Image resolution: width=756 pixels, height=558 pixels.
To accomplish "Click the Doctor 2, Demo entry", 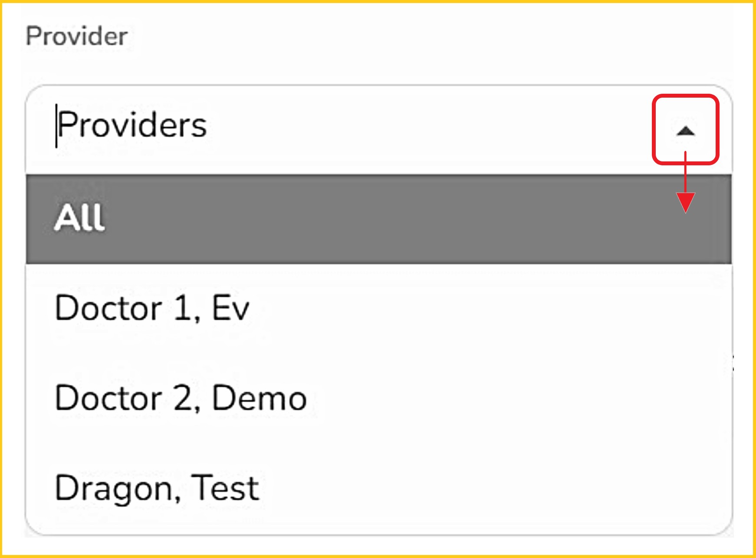I will [181, 398].
